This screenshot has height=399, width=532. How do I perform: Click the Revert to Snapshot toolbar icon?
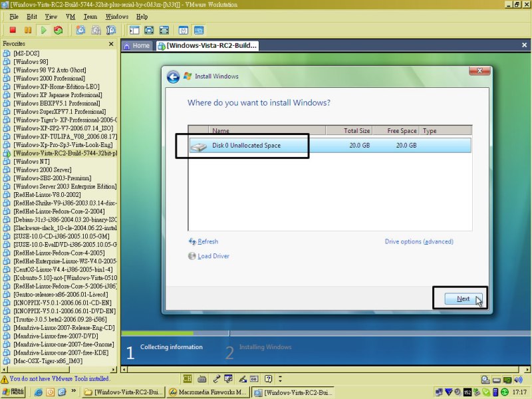point(96,30)
